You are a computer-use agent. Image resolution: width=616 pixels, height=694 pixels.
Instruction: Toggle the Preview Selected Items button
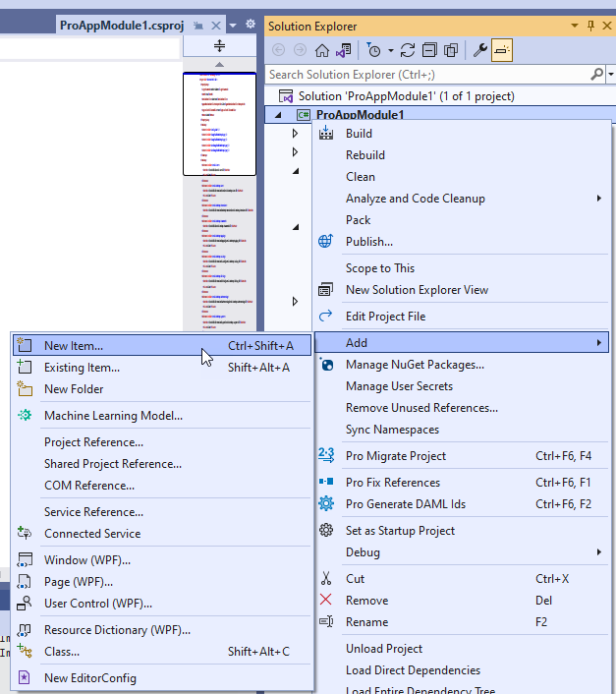click(x=502, y=50)
